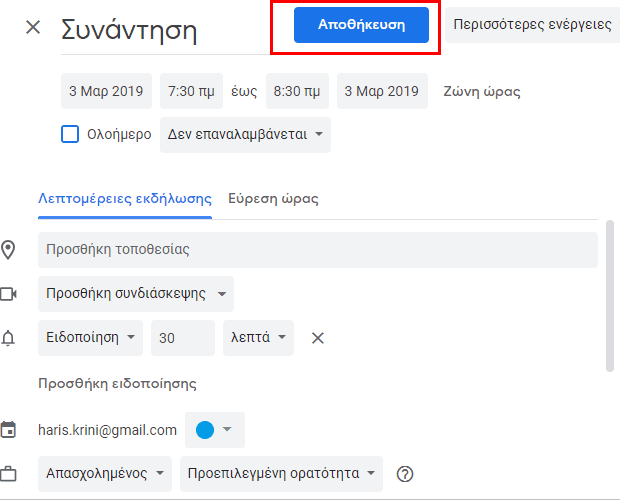The image size is (620, 500).
Task: Open the end date 3 Μαρ 2019
Action: coord(382,91)
